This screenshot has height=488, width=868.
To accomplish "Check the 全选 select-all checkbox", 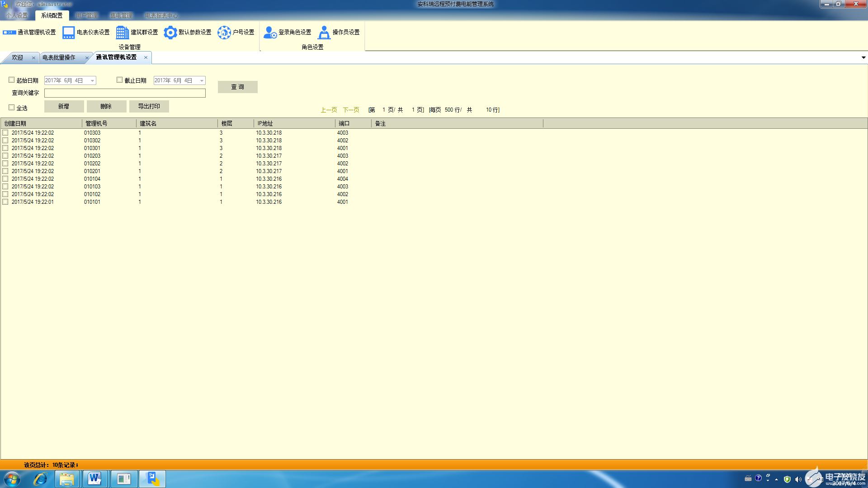I will 12,108.
